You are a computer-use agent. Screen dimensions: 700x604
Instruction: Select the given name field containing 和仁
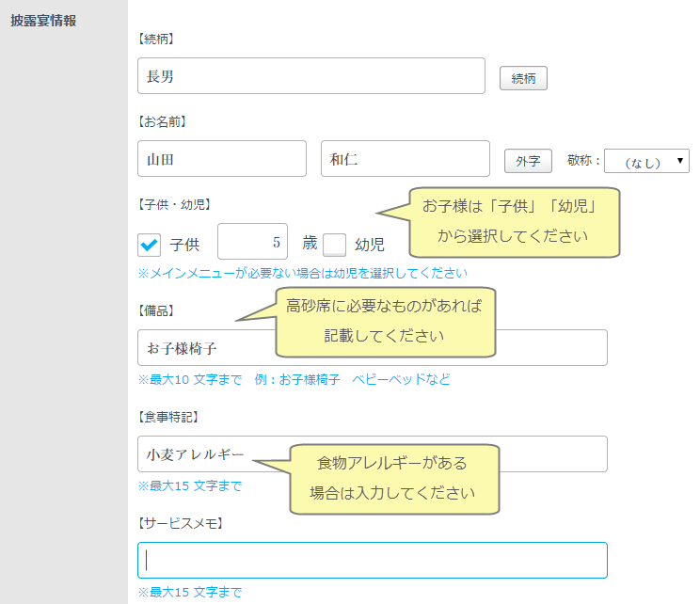405,159
